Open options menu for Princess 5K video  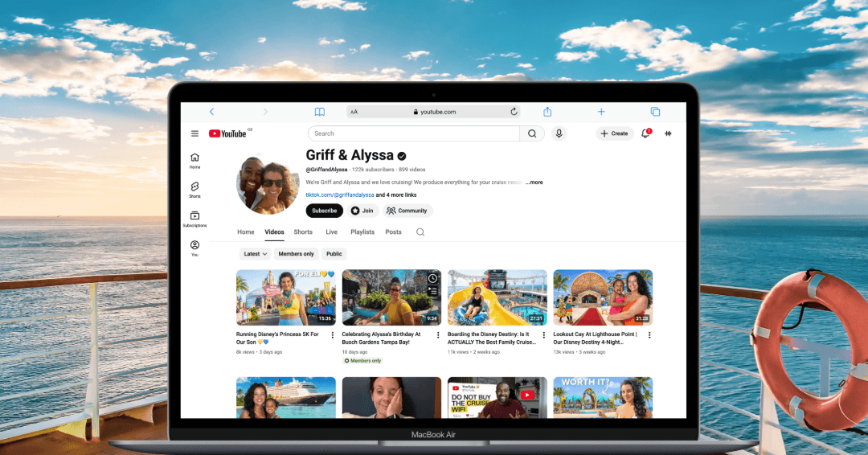[x=333, y=334]
